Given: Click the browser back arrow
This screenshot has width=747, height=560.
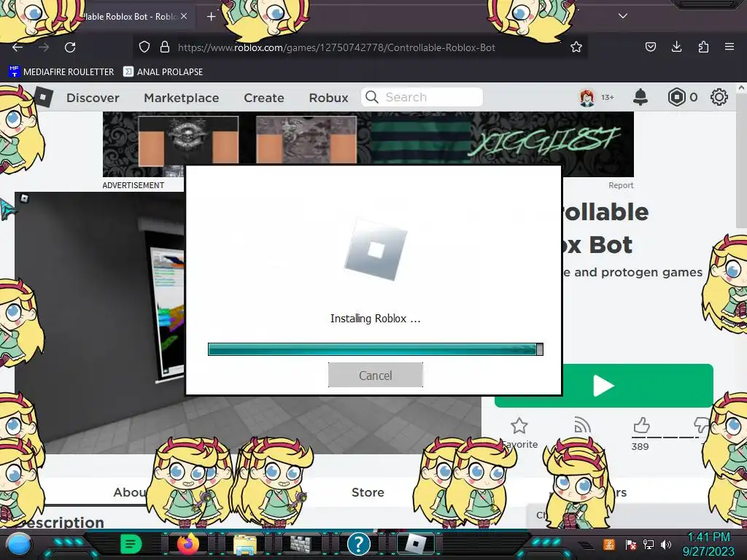Looking at the screenshot, I should [18, 47].
